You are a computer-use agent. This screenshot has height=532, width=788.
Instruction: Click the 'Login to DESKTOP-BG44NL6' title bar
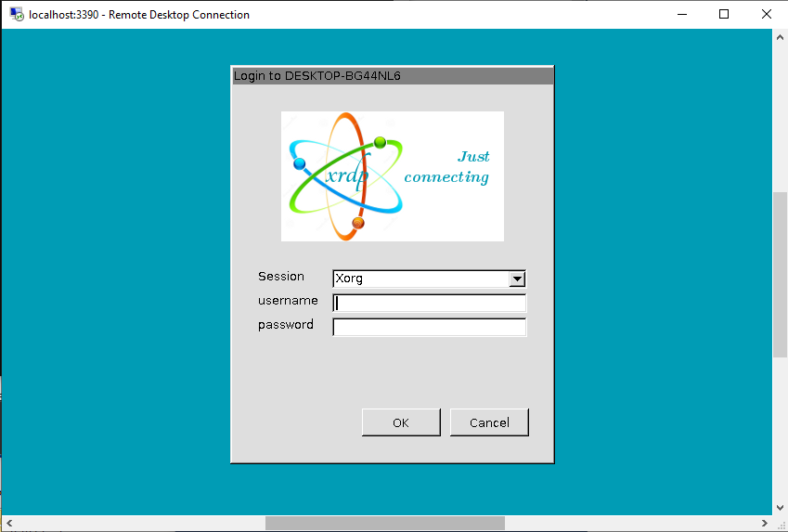[x=393, y=76]
